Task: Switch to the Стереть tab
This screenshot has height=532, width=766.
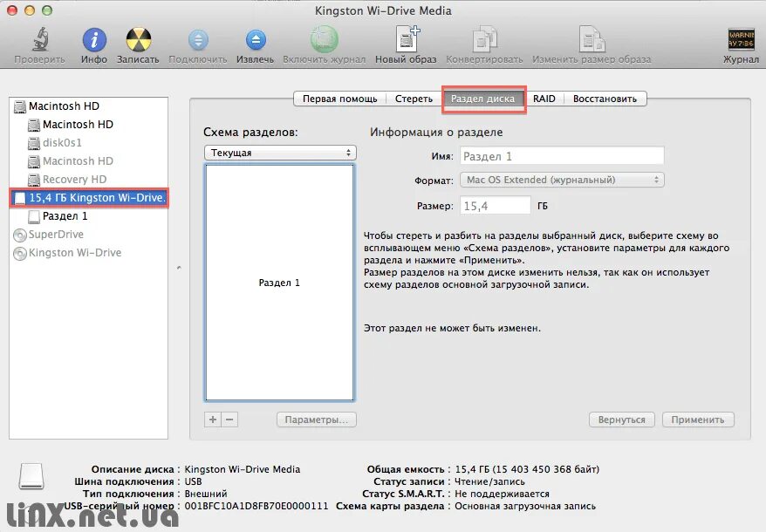Action: 414,99
